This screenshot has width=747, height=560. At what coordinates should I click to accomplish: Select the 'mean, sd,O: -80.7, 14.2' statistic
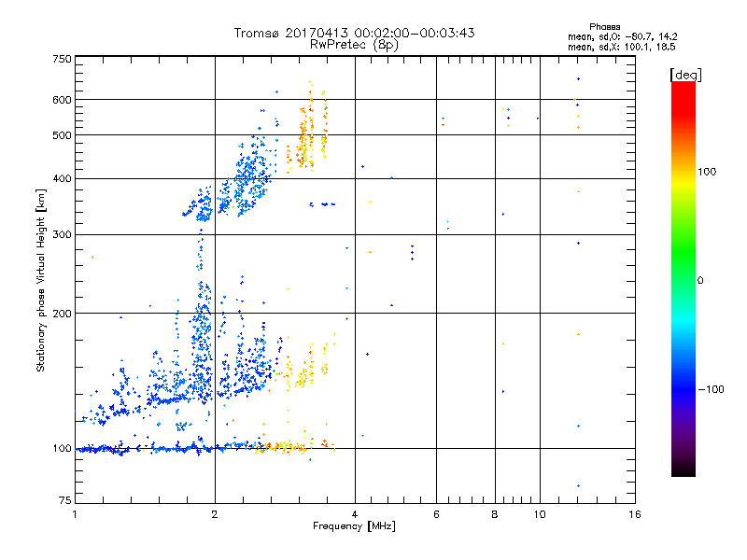[622, 36]
